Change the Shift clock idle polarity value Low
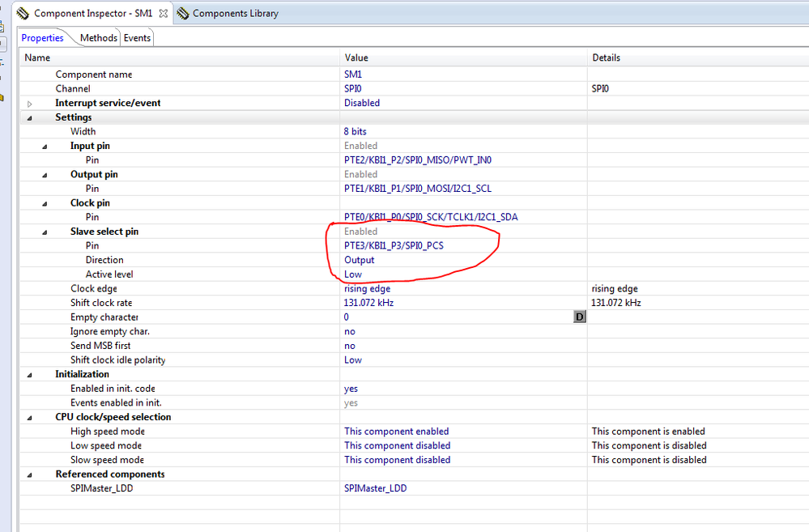The height and width of the screenshot is (532, 809). [353, 360]
